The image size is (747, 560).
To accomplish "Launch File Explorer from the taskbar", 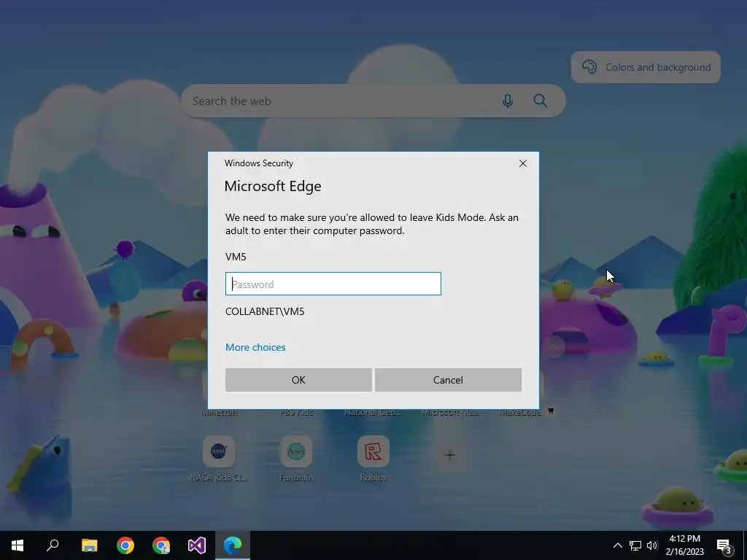I will [x=89, y=545].
